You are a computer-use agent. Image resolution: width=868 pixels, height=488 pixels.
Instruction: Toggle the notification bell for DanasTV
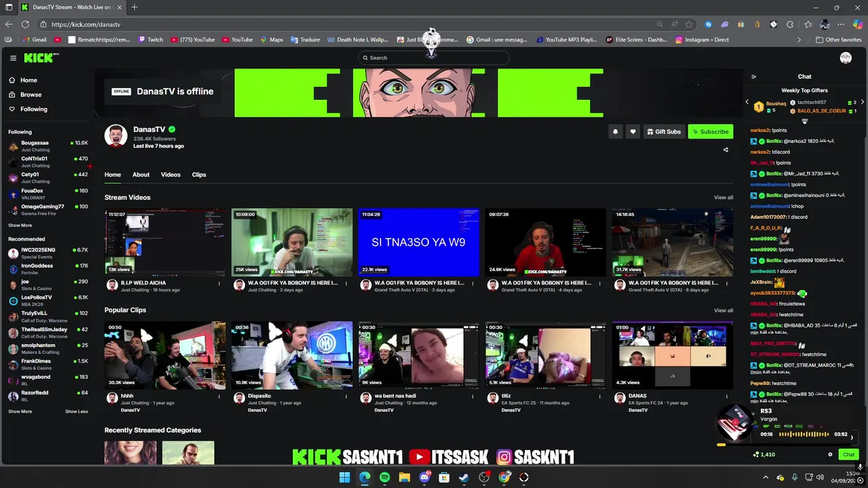(615, 131)
